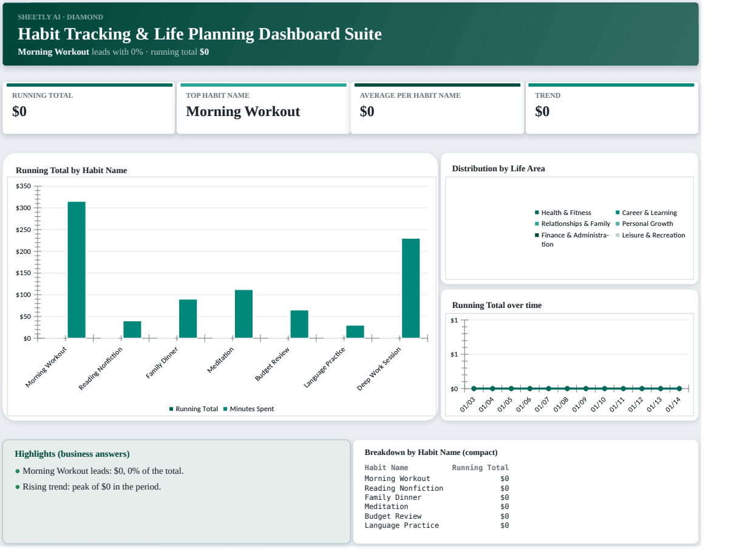Click the Morning Workout row in breakdown table

[437, 479]
